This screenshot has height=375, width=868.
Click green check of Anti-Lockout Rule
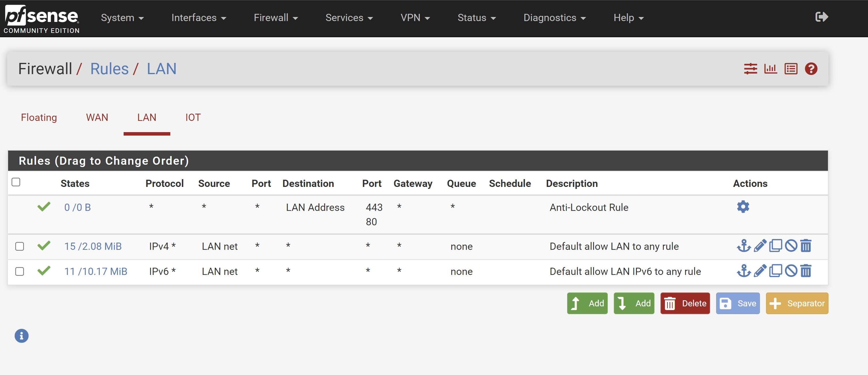(x=44, y=207)
